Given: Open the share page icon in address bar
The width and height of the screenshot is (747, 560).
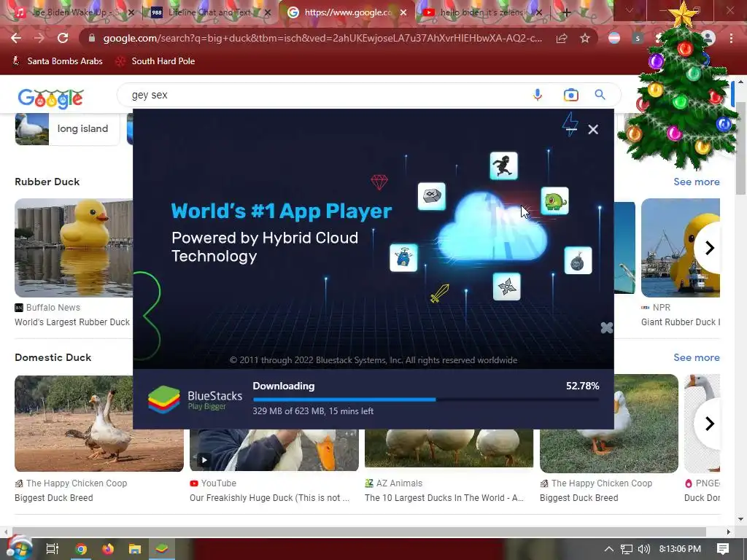Looking at the screenshot, I should [x=562, y=38].
